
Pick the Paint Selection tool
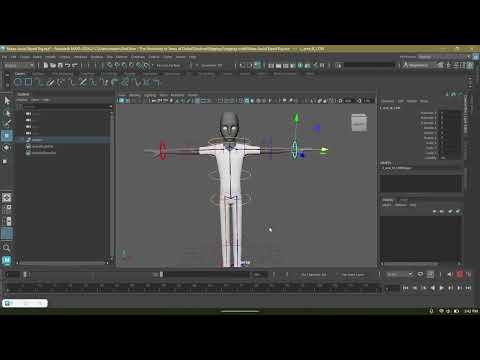(x=7, y=124)
